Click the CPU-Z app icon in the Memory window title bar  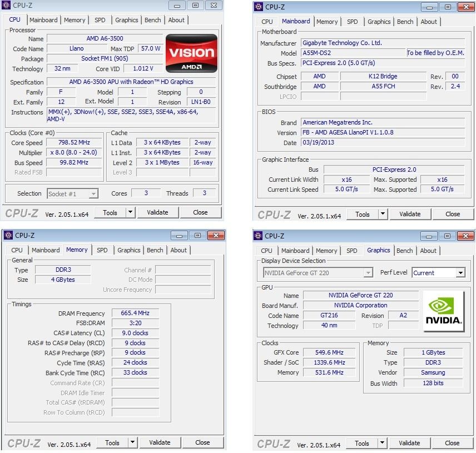click(x=8, y=235)
